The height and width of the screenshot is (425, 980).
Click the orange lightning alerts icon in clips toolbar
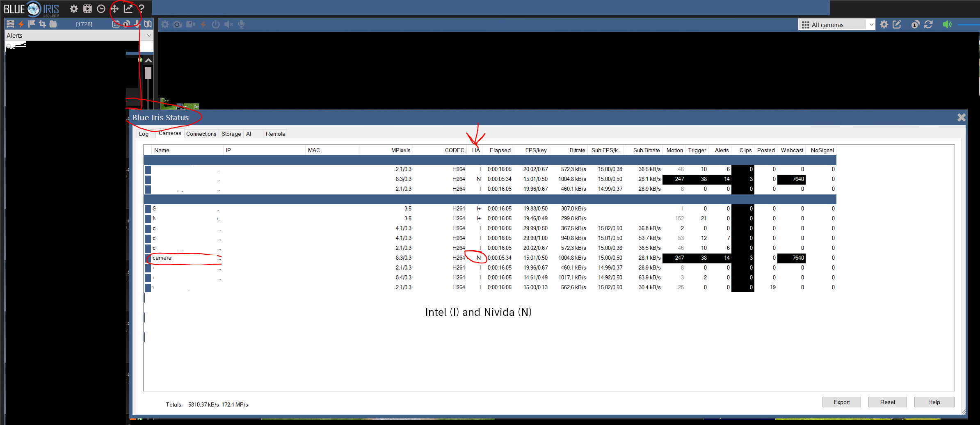21,24
